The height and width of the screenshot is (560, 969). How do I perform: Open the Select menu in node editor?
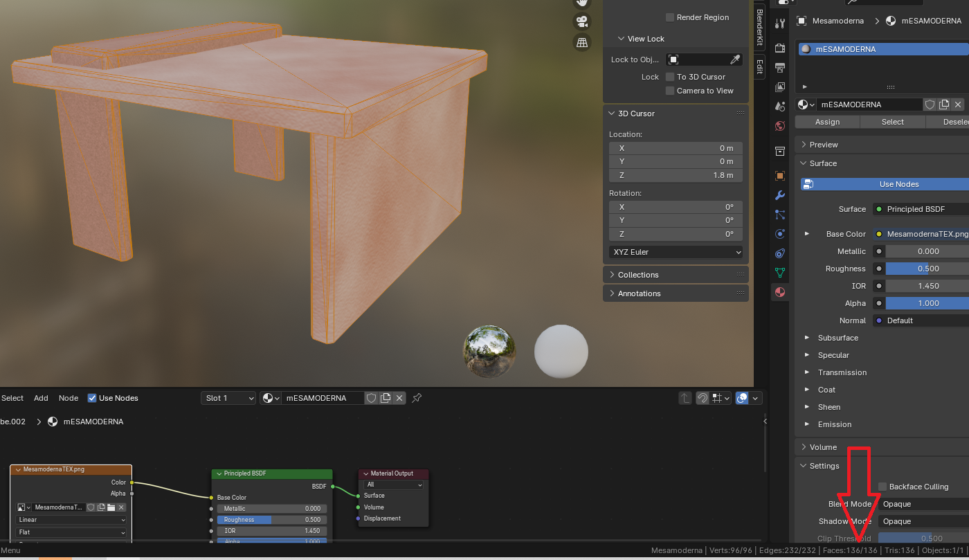(12, 398)
